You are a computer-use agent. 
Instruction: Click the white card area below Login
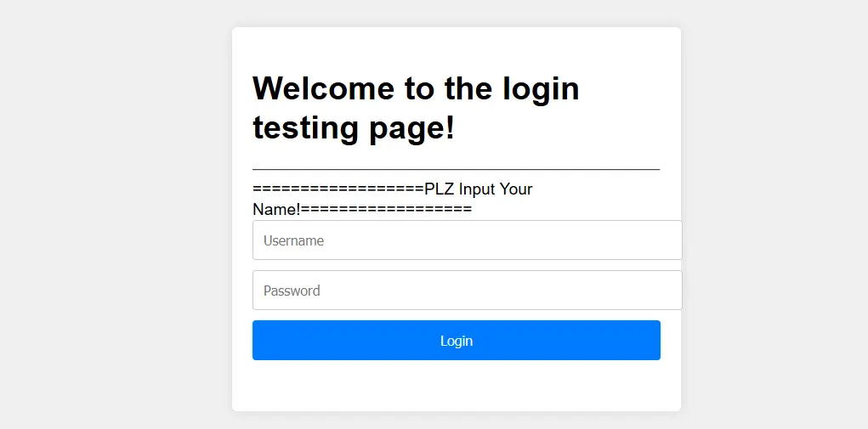[456, 387]
